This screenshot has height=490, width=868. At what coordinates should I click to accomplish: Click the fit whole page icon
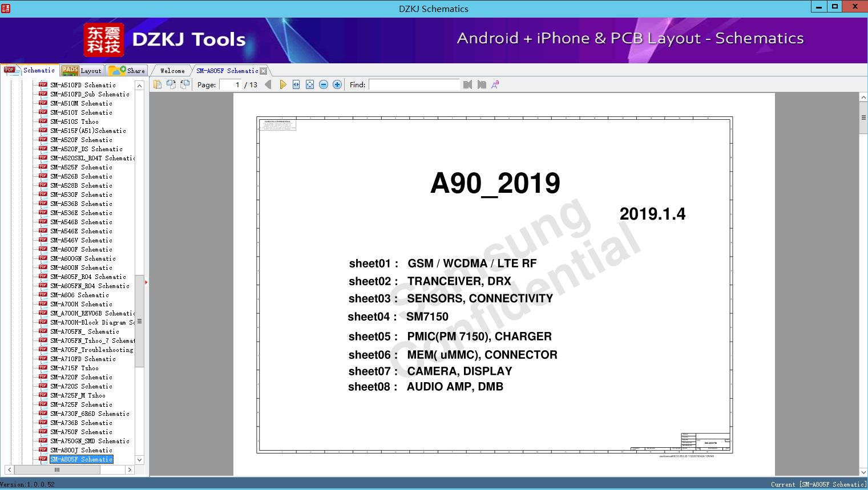coord(310,84)
